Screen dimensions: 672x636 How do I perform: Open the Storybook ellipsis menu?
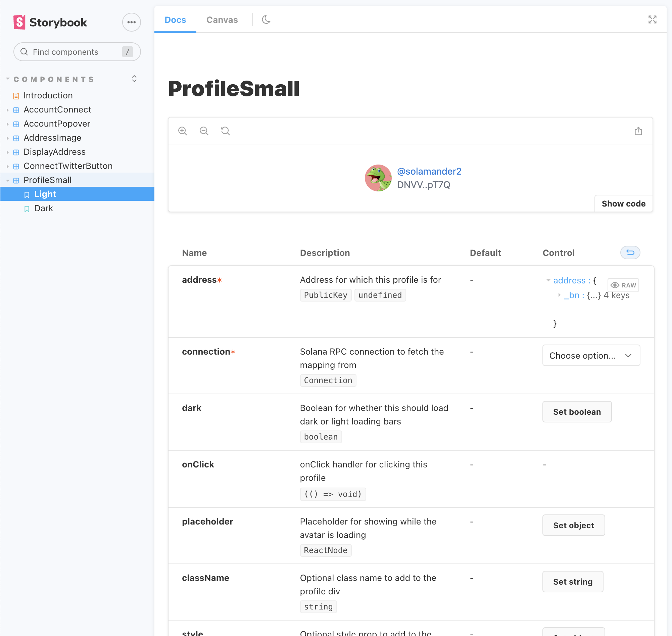(x=132, y=22)
